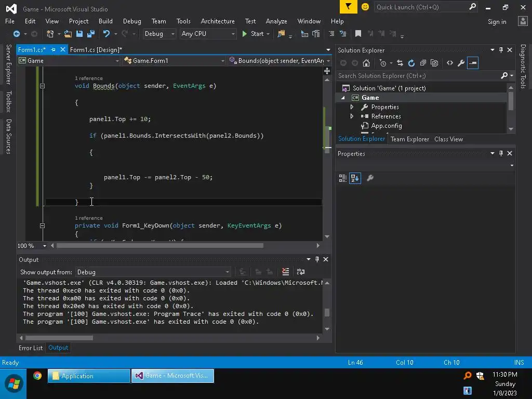This screenshot has width=532, height=399.
Task: Click the Property Pages wrench in Properties panel
Action: coord(370,178)
